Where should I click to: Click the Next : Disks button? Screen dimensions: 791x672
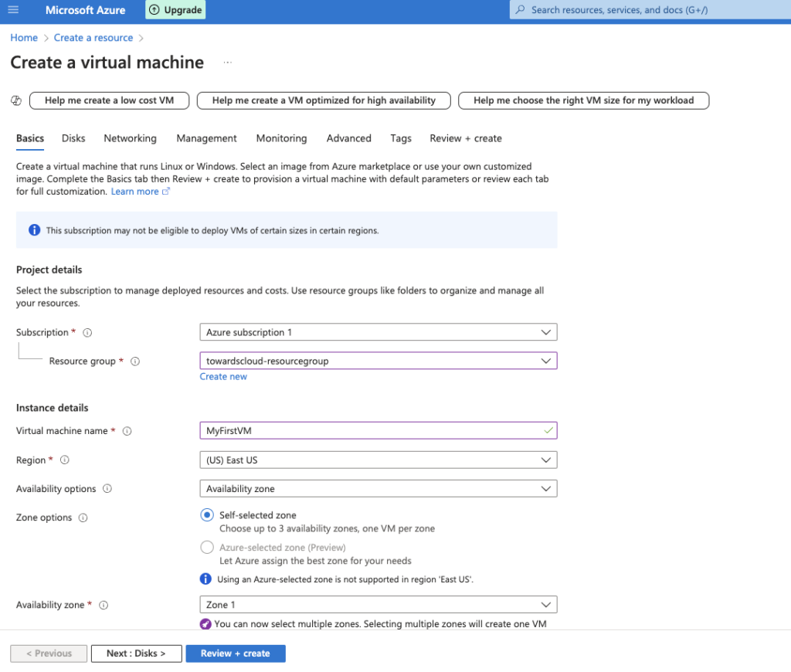pyautogui.click(x=136, y=653)
